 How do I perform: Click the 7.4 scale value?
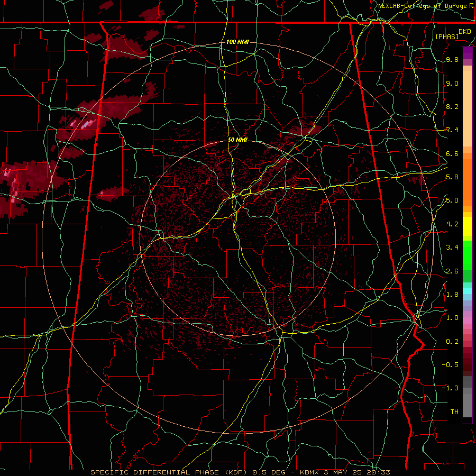pyautogui.click(x=452, y=130)
